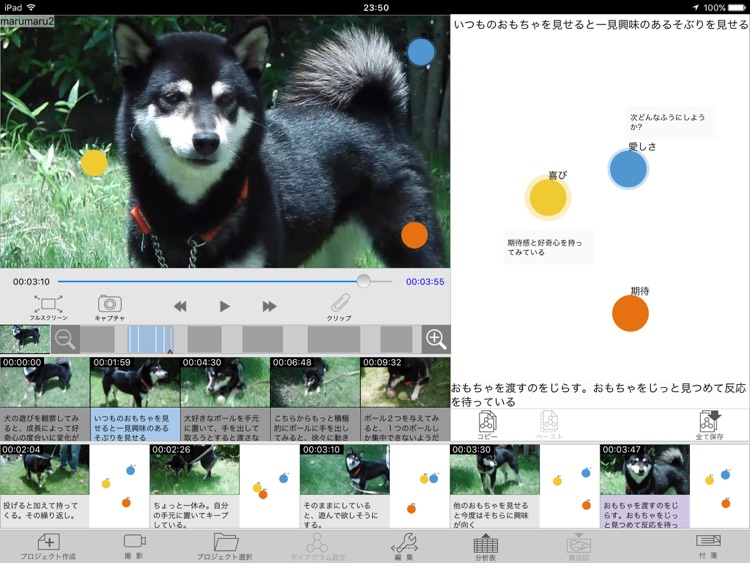
Task: Rewind the video with the double-left arrows
Action: tap(180, 306)
